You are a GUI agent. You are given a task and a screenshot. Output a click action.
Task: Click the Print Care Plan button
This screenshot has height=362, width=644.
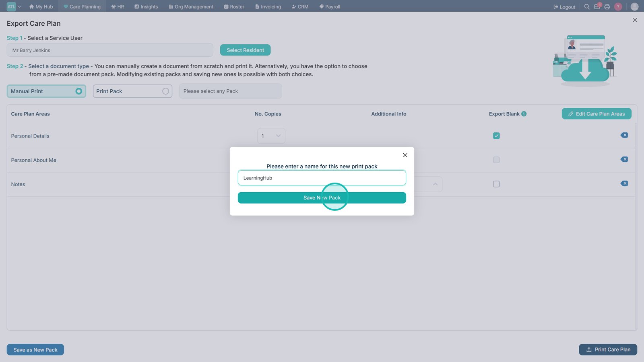(608, 350)
